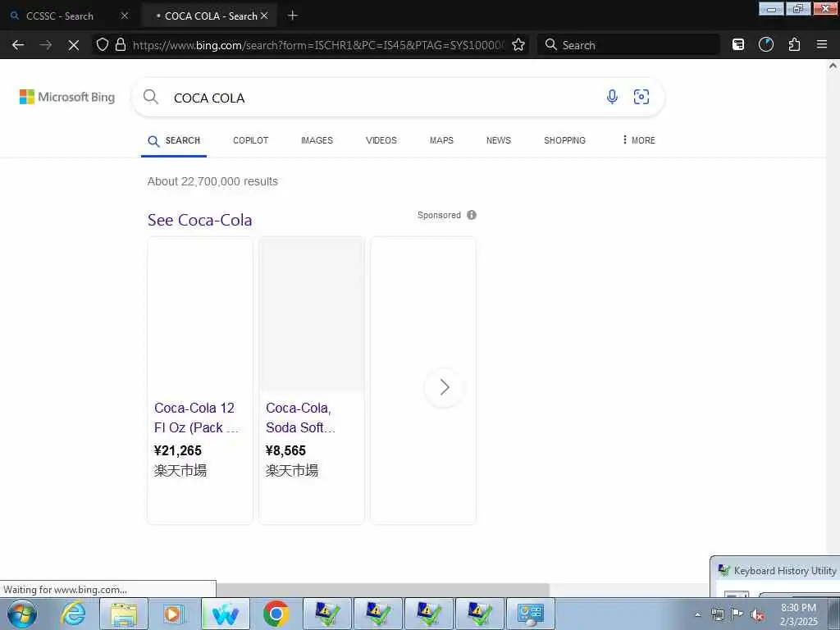The width and height of the screenshot is (840, 630).
Task: Open the taskbar clock showing 8:30 PM
Action: [x=798, y=614]
